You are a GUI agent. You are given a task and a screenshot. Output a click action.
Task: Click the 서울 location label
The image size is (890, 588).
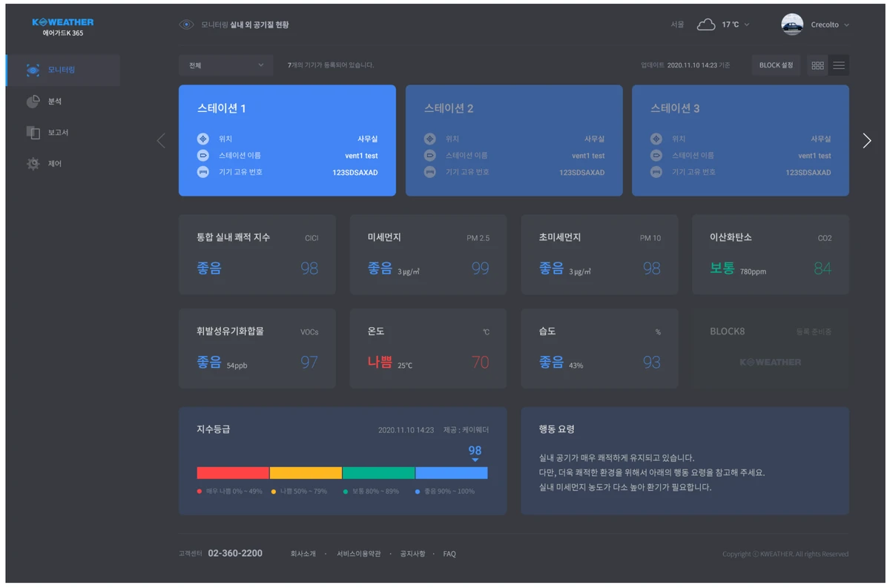677,24
